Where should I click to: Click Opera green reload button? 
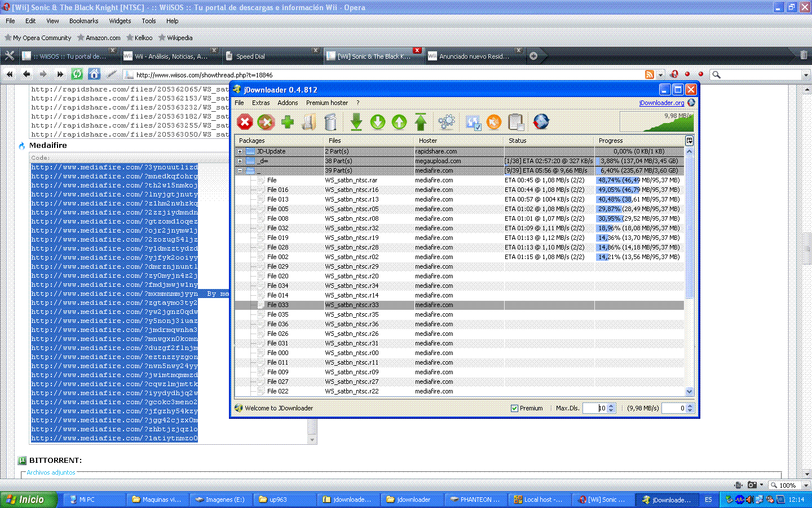coord(77,74)
